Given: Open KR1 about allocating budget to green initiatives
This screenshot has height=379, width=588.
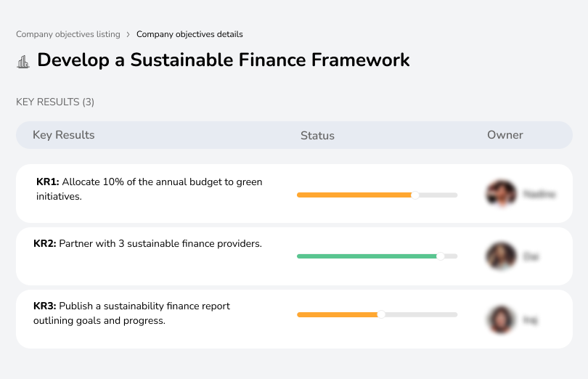Looking at the screenshot, I should [x=149, y=189].
